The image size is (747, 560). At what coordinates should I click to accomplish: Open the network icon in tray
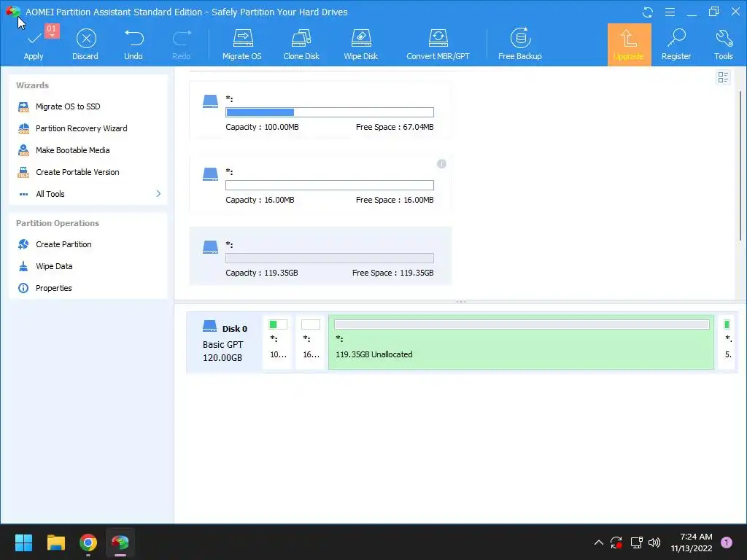coord(636,542)
